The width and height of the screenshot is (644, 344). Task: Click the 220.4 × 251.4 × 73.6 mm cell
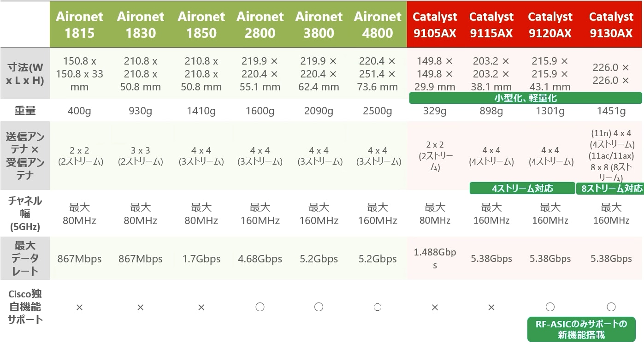pos(378,74)
